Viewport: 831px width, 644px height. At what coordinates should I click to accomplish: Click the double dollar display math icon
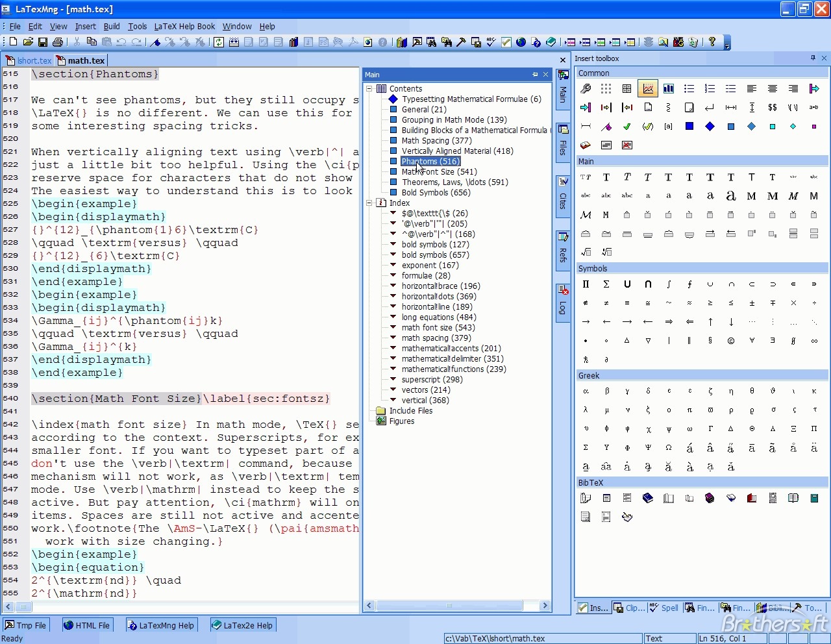pos(773,107)
